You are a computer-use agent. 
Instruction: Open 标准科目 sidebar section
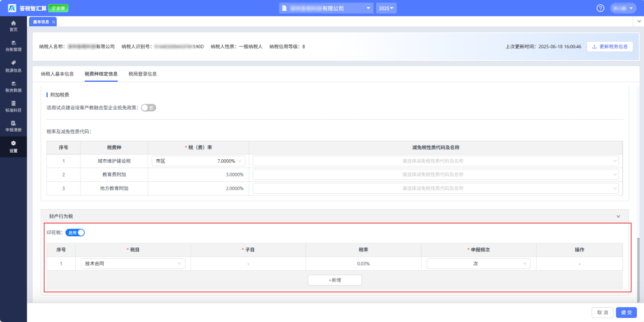(x=13, y=106)
